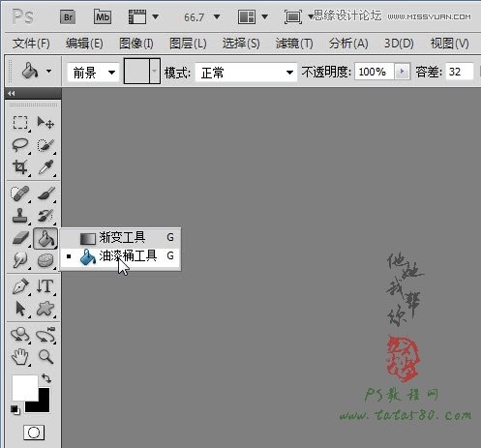Image resolution: width=481 pixels, height=448 pixels.
Task: Select the Path Selection tool
Action: point(20,309)
